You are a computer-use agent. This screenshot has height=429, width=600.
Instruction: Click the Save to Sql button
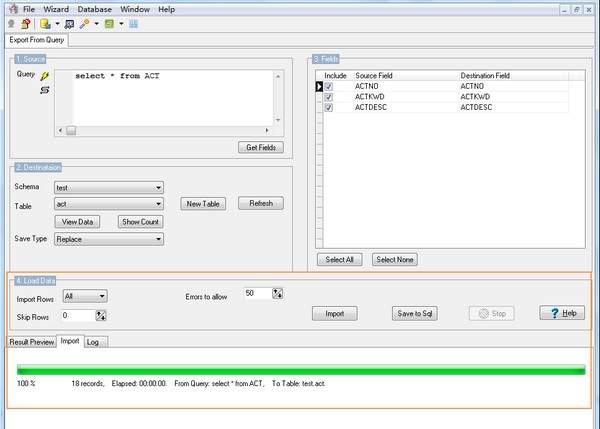(414, 313)
